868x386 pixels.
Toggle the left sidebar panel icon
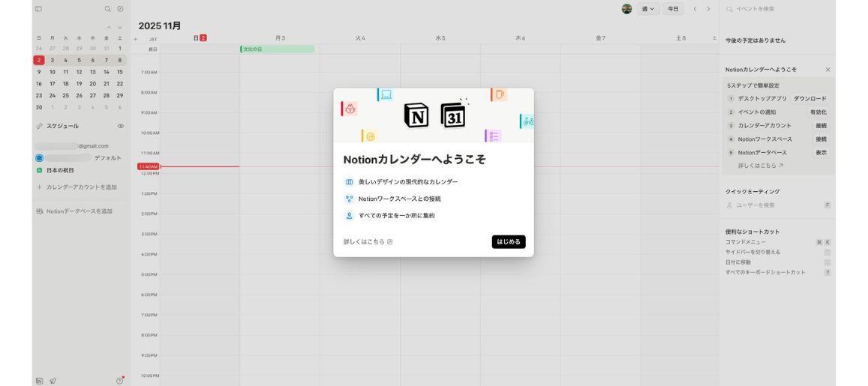pyautogui.click(x=38, y=9)
